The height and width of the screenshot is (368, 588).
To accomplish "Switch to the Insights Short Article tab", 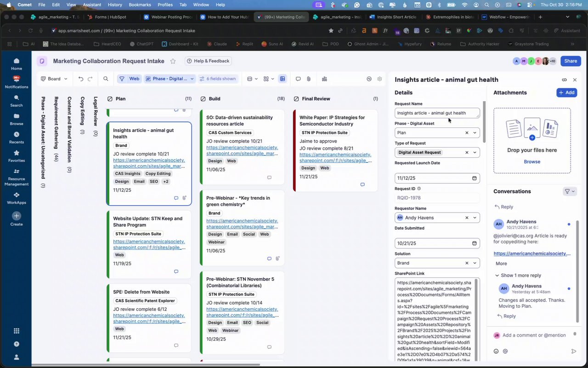I will 392,17.
